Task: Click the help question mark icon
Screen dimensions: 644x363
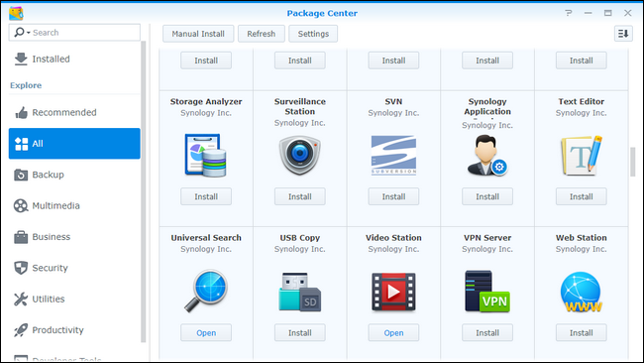Action: tap(569, 13)
